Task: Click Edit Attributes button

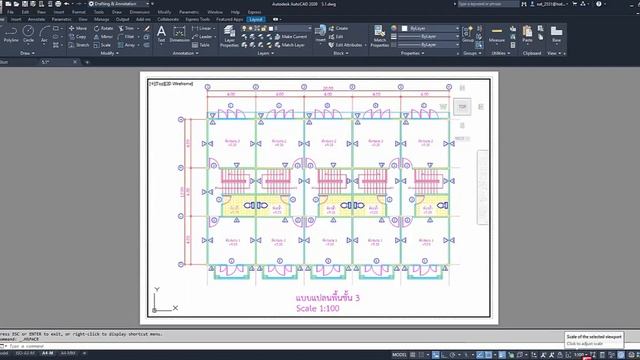Action: (x=345, y=45)
